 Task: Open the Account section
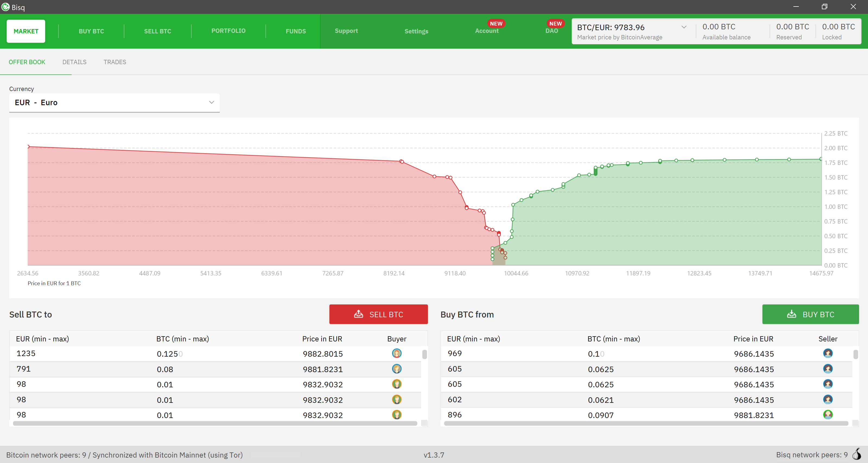(x=487, y=31)
